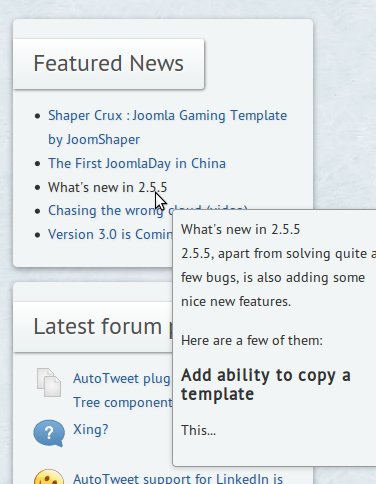Click the documents icon beside AutoTweet plug
This screenshot has height=484, width=376.
(49, 382)
